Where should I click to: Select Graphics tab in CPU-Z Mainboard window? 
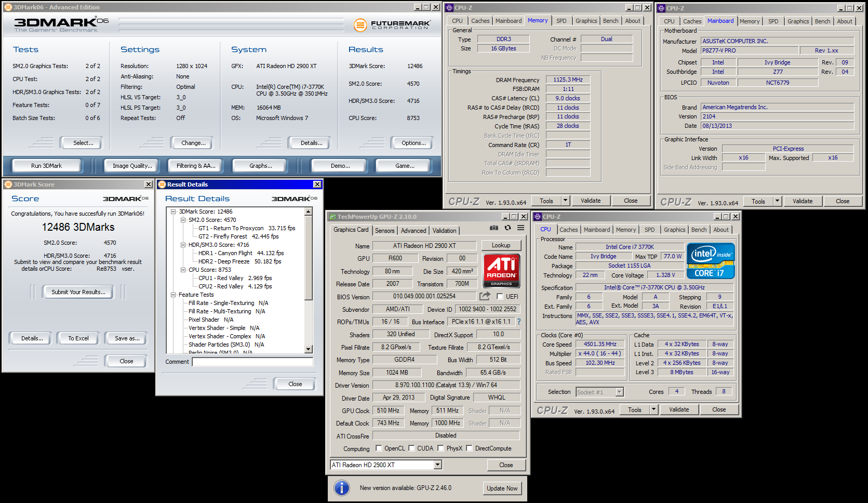tap(798, 21)
